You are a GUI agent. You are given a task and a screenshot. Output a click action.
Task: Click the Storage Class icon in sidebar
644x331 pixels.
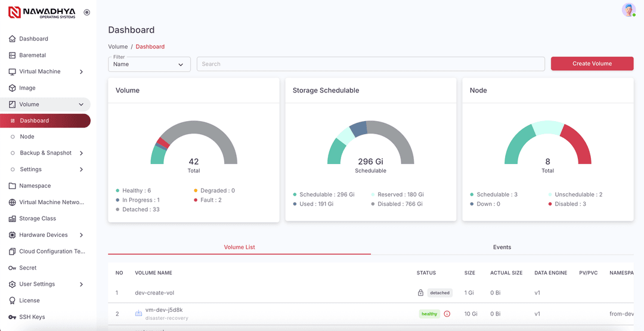pos(13,219)
